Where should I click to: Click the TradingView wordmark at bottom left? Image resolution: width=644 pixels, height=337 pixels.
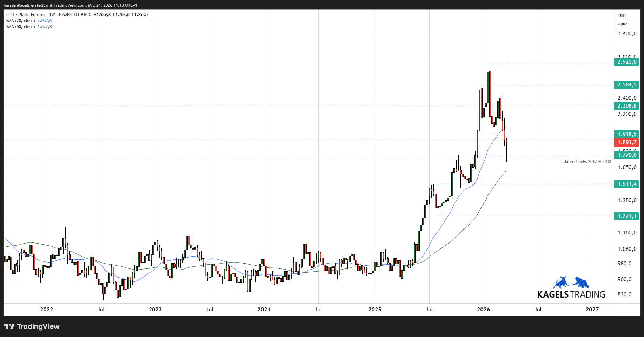38,326
